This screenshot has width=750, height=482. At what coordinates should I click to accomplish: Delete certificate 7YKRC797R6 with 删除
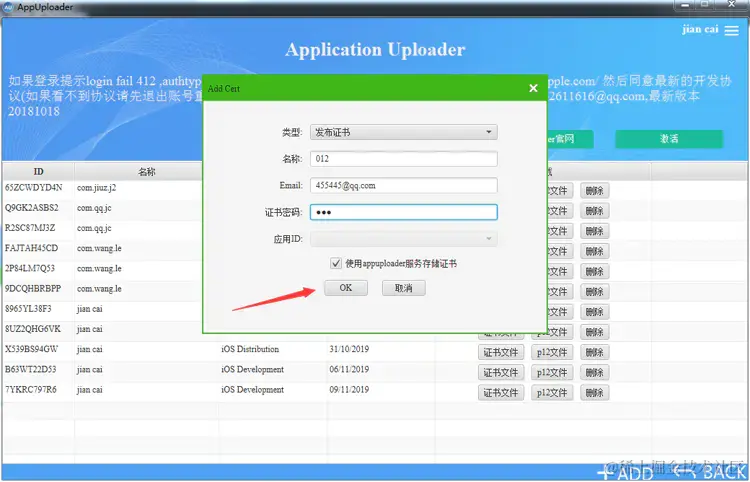(595, 393)
